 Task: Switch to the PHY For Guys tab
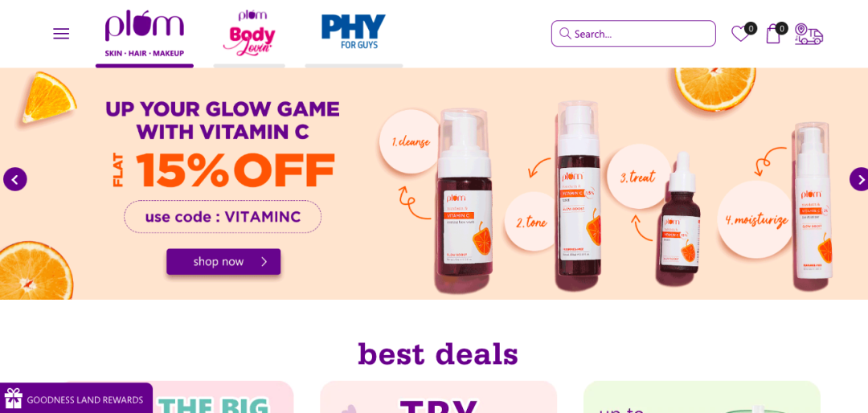(354, 35)
